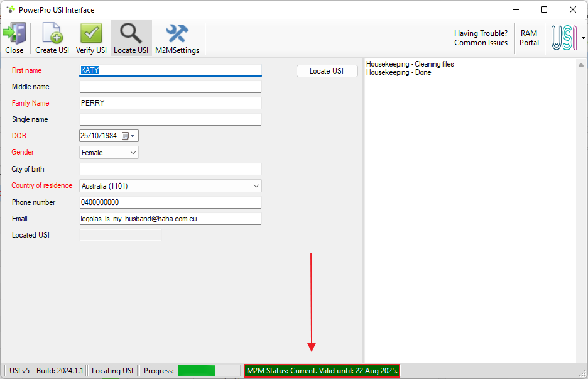Image resolution: width=588 pixels, height=379 pixels.
Task: Click the Email field with legolas address
Action: (x=170, y=219)
